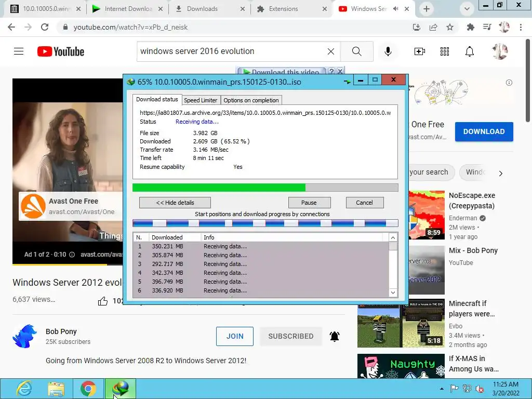Click the SUBSCRIBED button

(291, 336)
